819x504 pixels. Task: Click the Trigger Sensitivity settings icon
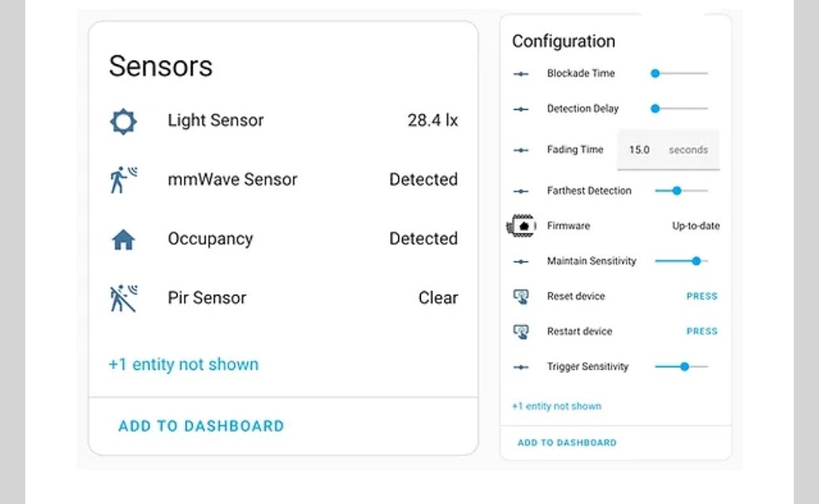point(521,366)
